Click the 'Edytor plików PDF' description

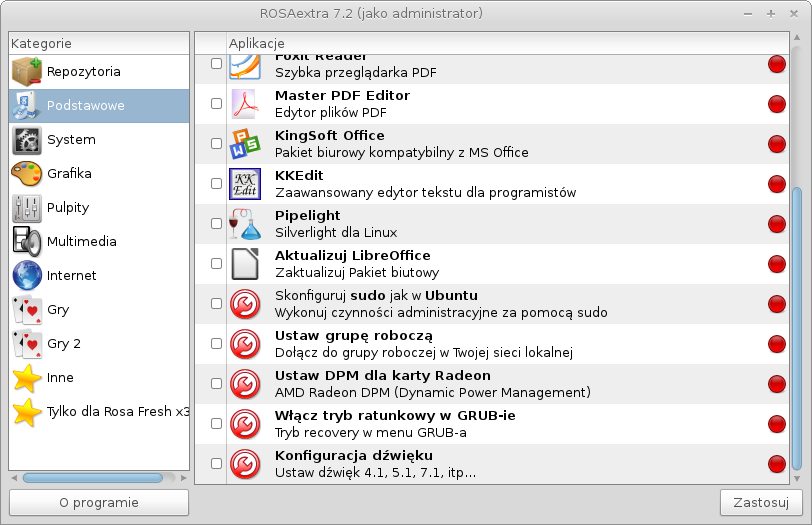pos(331,113)
